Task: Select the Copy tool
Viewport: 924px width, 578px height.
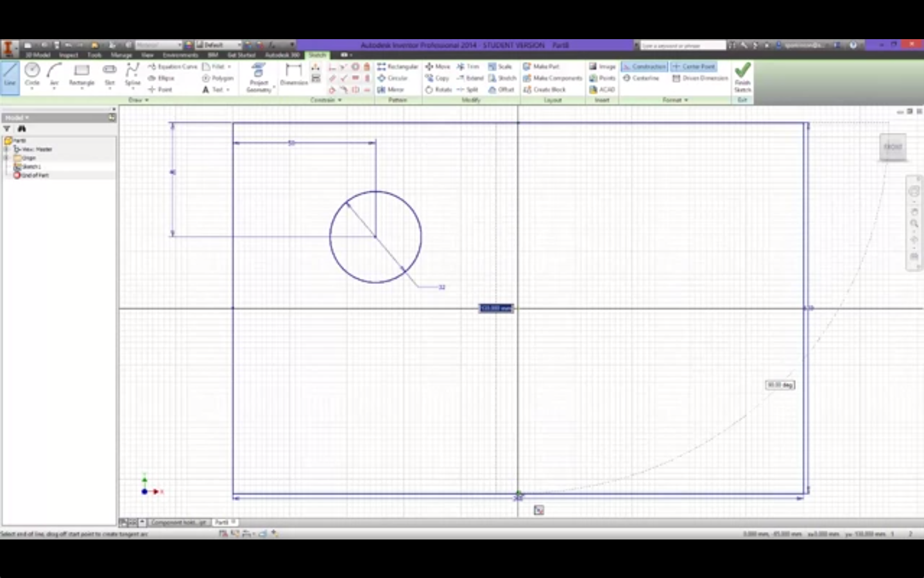Action: coord(437,78)
